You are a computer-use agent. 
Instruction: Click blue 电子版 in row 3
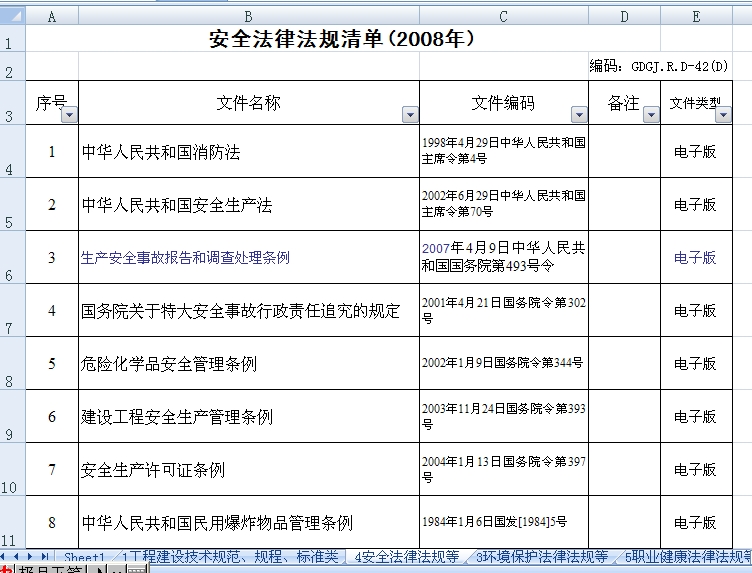[695, 257]
